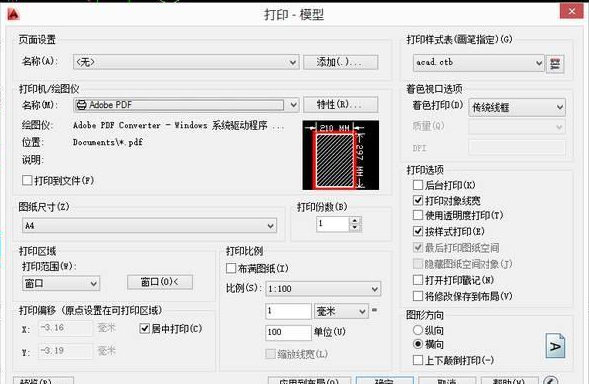The height and width of the screenshot is (384, 589).
Task: Click the 应用到布局 button
Action: [x=309, y=381]
